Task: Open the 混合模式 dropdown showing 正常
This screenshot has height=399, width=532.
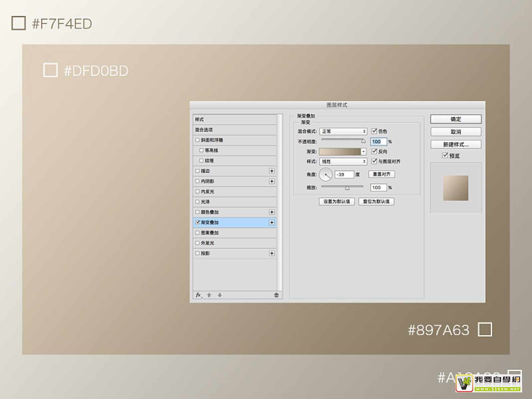Action: [x=343, y=131]
